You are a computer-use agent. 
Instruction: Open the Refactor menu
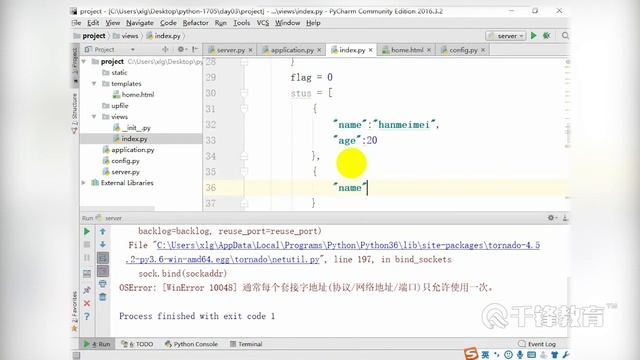(195, 23)
